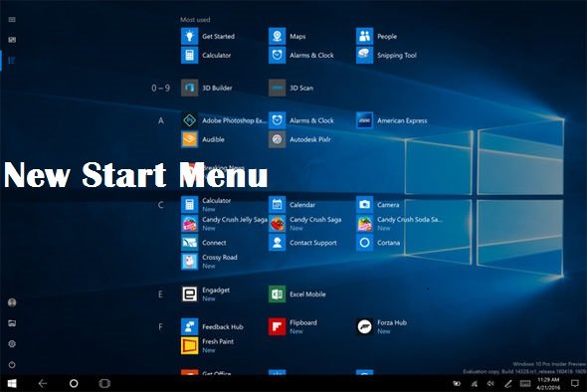Launch Fresh Paint
This screenshot has height=392, width=587.
(x=207, y=345)
